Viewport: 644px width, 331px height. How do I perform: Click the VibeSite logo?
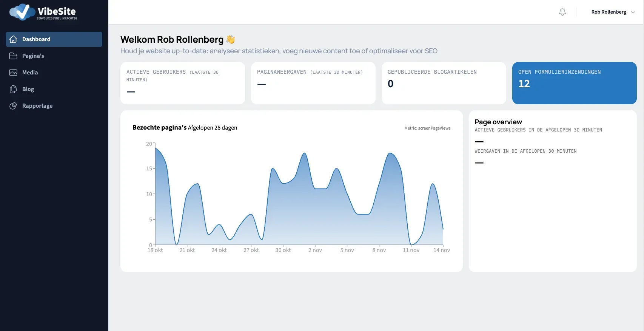coord(43,12)
